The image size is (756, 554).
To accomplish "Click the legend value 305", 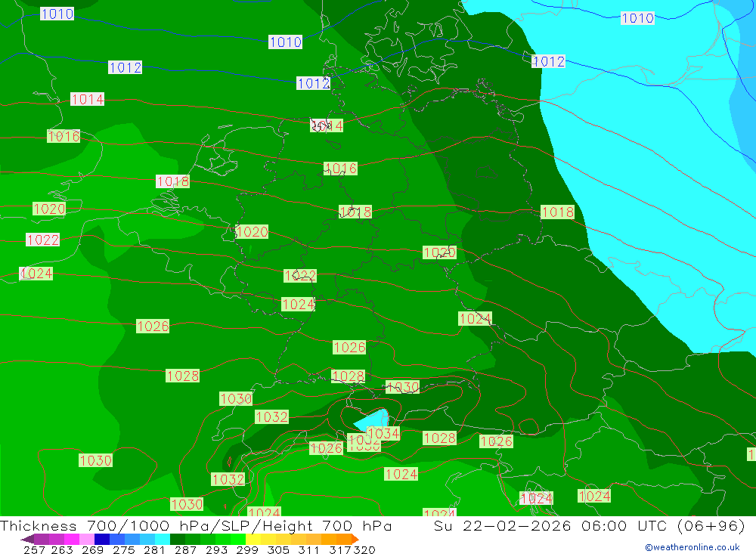I will [277, 549].
